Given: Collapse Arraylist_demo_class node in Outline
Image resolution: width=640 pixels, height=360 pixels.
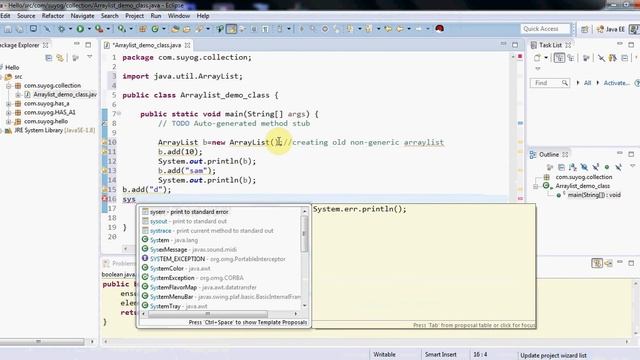Looking at the screenshot, I should tap(536, 186).
